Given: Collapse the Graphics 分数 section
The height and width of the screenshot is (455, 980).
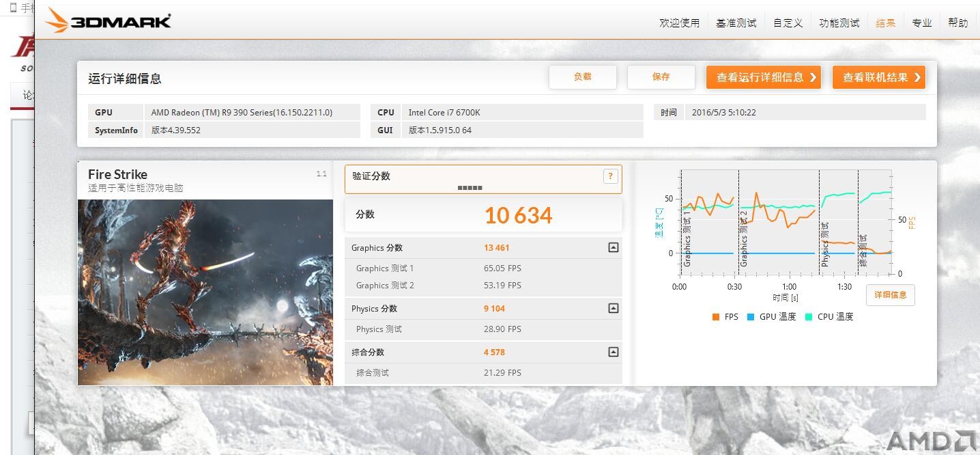Looking at the screenshot, I should click(613, 248).
